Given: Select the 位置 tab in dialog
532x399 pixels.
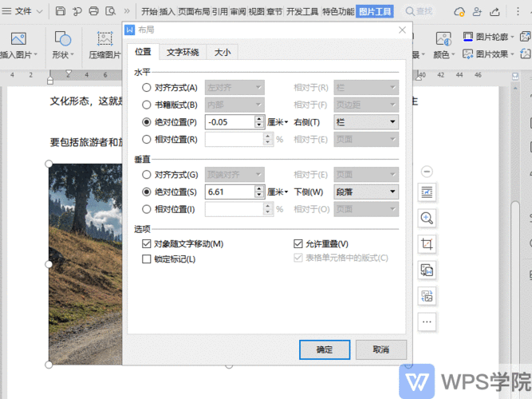Looking at the screenshot, I should pos(143,52).
